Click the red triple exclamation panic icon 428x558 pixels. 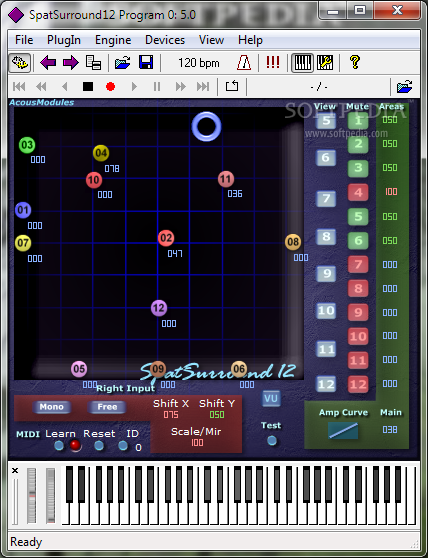pos(273,63)
